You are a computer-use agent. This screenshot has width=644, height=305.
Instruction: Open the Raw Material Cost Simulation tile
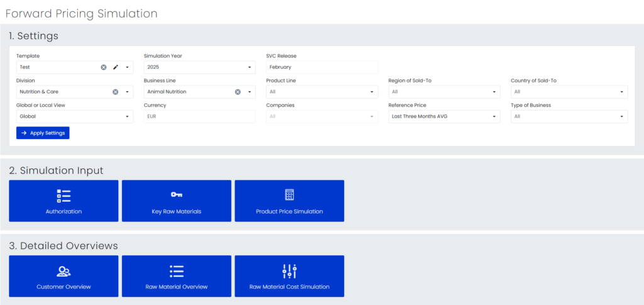(x=289, y=276)
